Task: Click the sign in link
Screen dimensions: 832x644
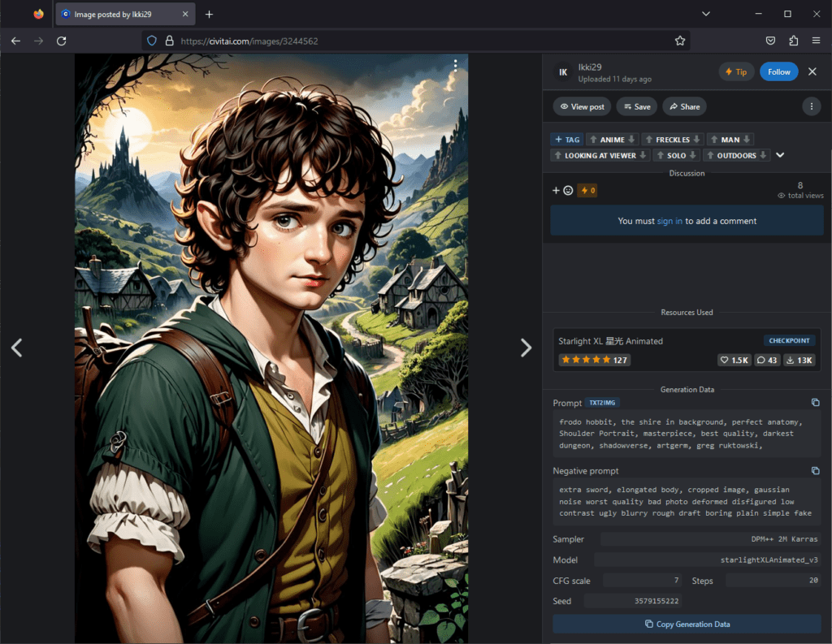Action: (x=669, y=221)
